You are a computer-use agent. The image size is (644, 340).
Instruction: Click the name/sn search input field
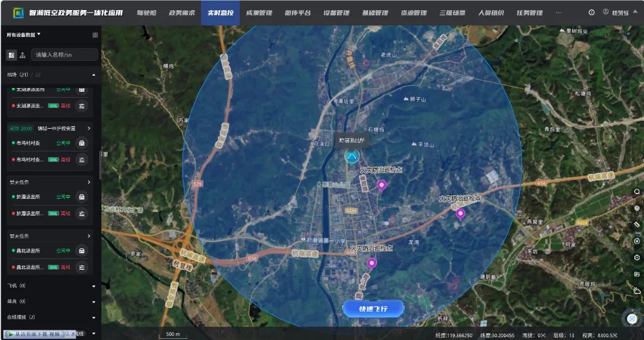tap(64, 55)
